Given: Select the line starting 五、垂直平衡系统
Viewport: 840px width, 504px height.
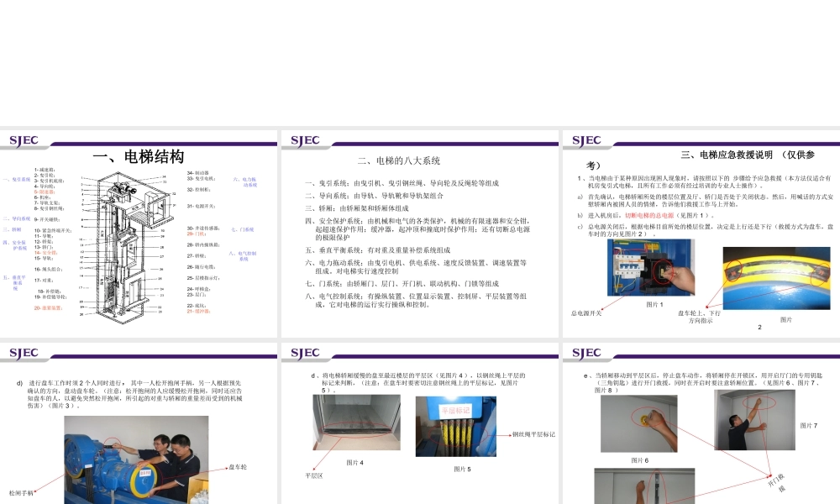Looking at the screenshot, I should pos(378,250).
